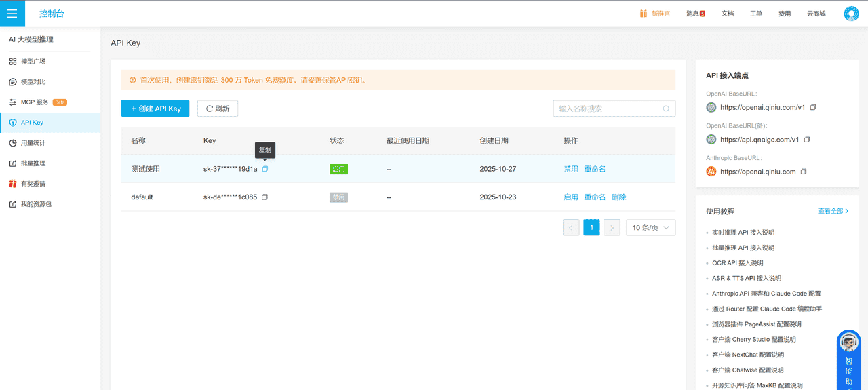This screenshot has width=868, height=390.
Task: Click the name search input field
Action: coord(614,109)
